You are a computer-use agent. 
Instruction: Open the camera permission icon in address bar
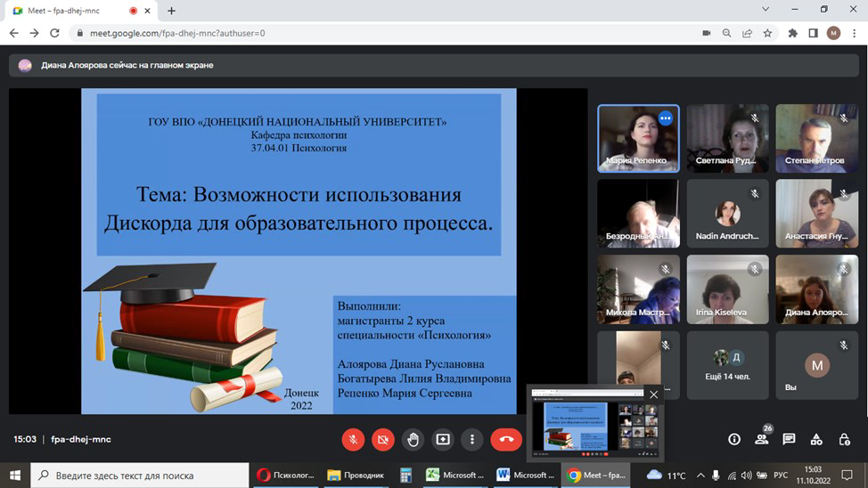click(707, 33)
